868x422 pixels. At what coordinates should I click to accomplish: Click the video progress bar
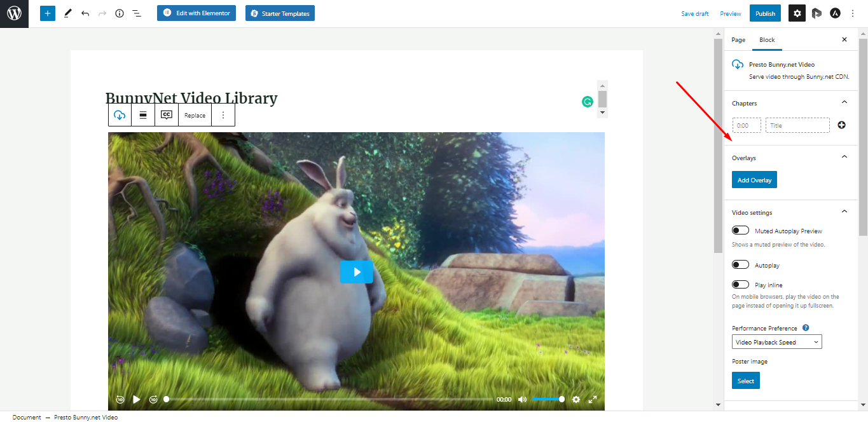click(x=329, y=399)
